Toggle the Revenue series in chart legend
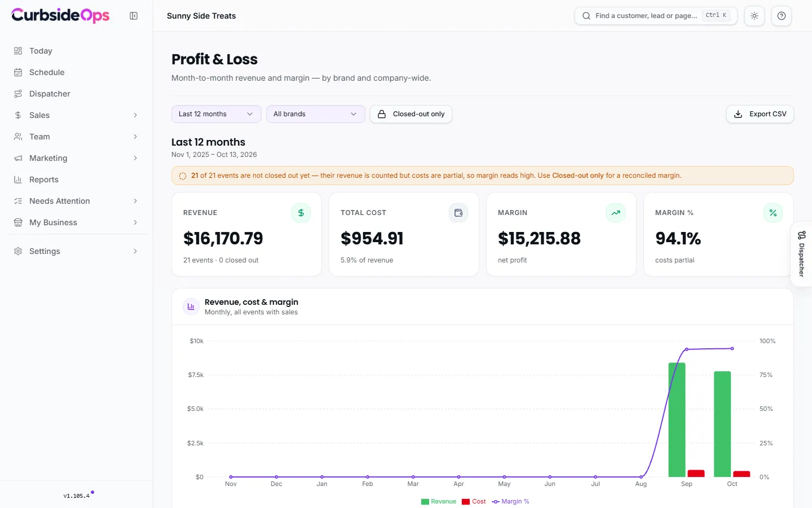 pos(439,501)
